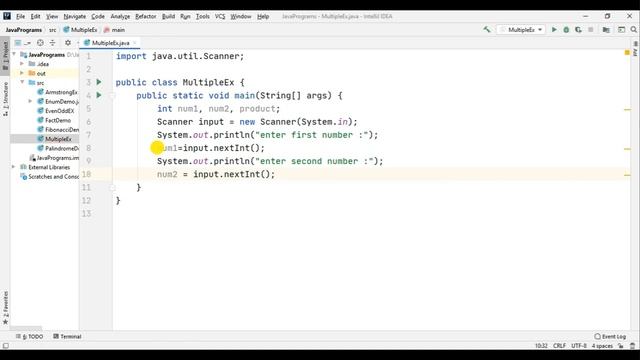
Task: Click the run gutter arrow beside class MultipleEx line
Action: point(99,82)
